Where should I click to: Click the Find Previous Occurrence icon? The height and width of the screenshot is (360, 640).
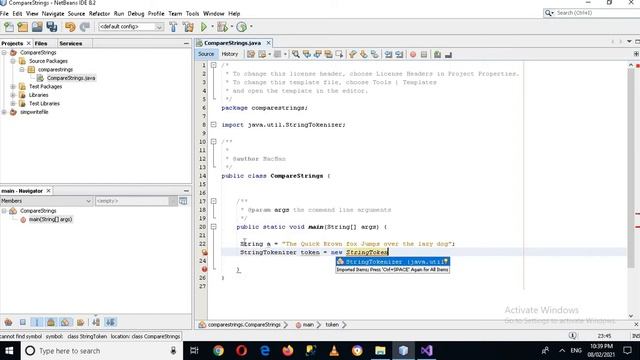point(307,54)
